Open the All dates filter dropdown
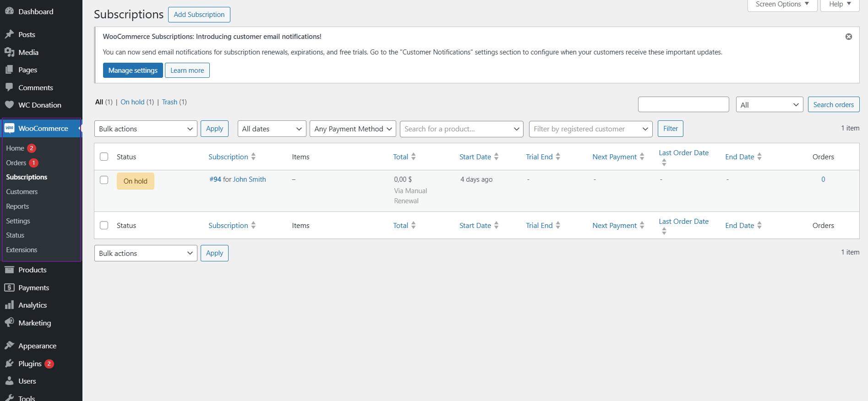The image size is (868, 401). [x=272, y=129]
